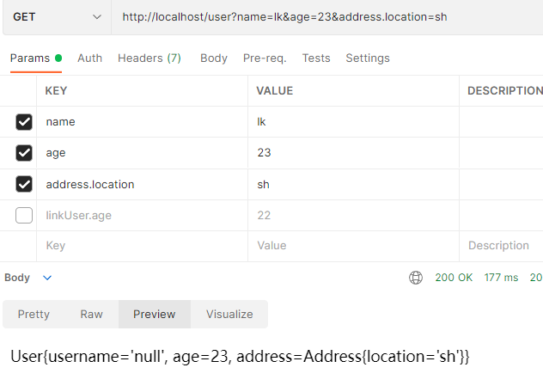Switch to the Params tab
Screen dimensions: 543x392
[36, 58]
